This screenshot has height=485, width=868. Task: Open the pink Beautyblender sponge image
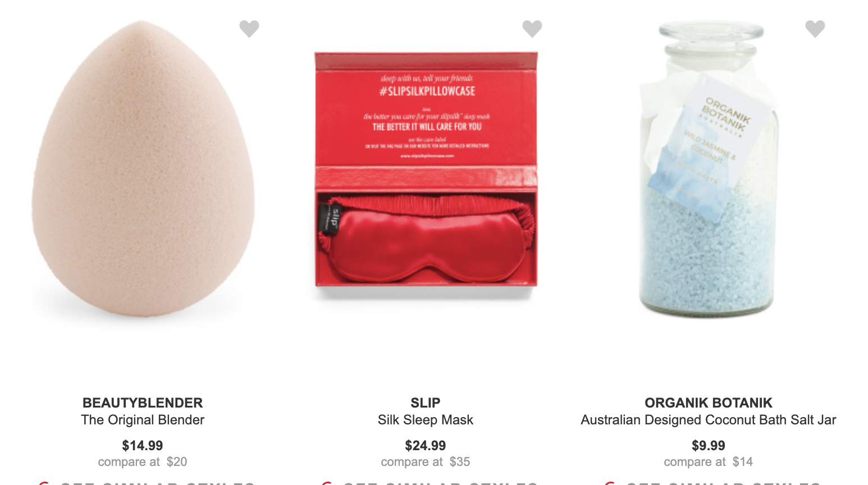pos(143,169)
